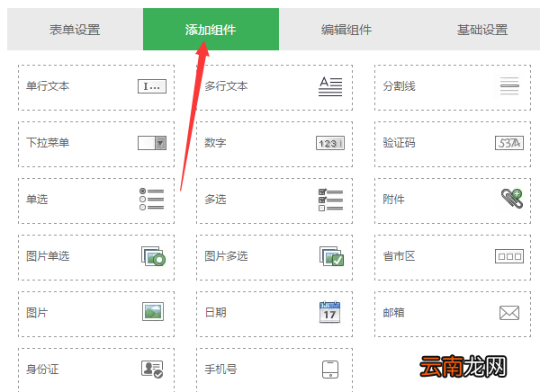Click the 日期 calendar icon

click(330, 312)
